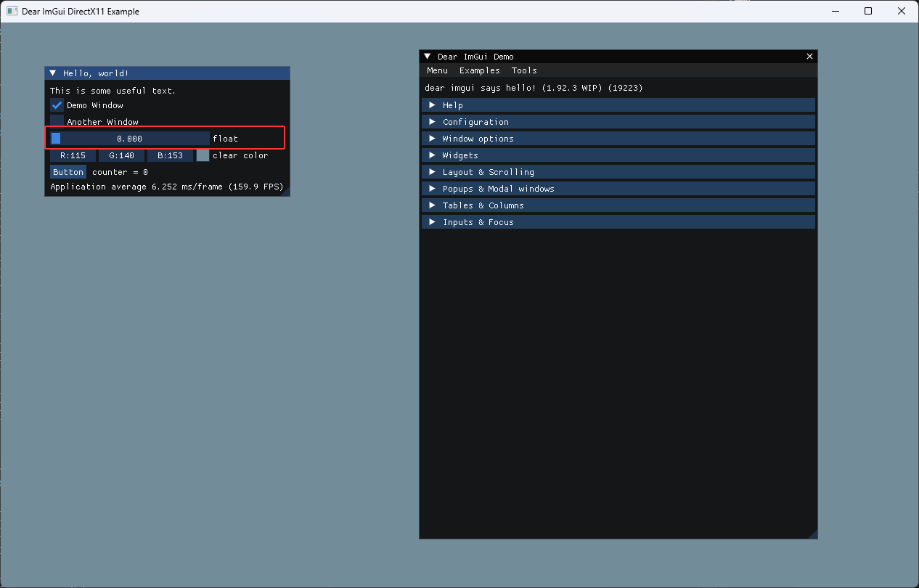The image size is (919, 588).
Task: Click the 'dear imgui says hello!' version text
Action: (x=534, y=88)
